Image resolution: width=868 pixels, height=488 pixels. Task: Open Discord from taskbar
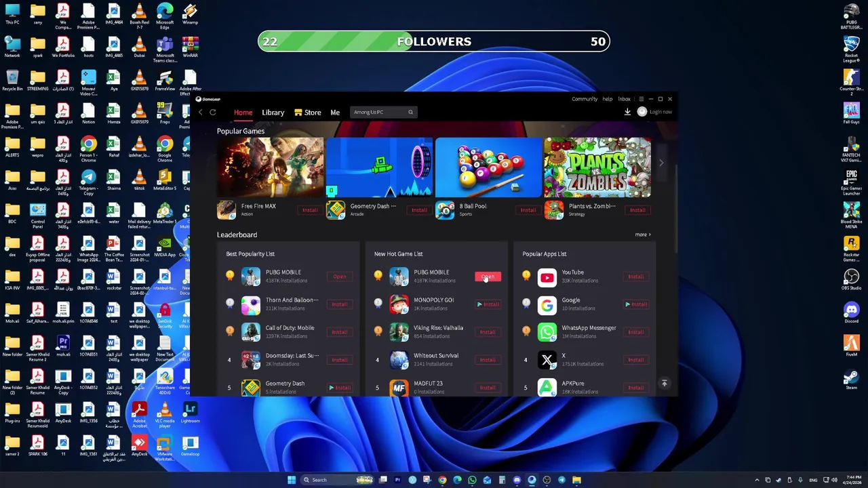517,480
